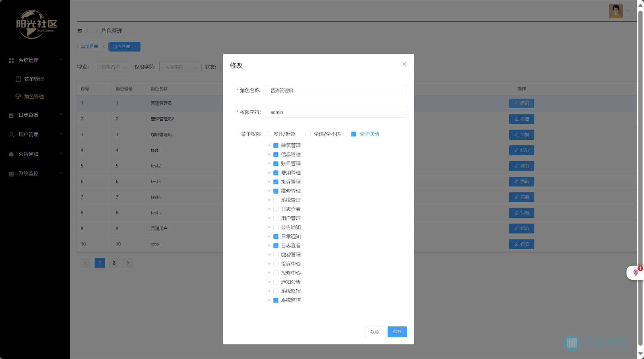The height and width of the screenshot is (359, 644).
Task: Uncheck the 父子联动 checkbox
Action: point(353,134)
